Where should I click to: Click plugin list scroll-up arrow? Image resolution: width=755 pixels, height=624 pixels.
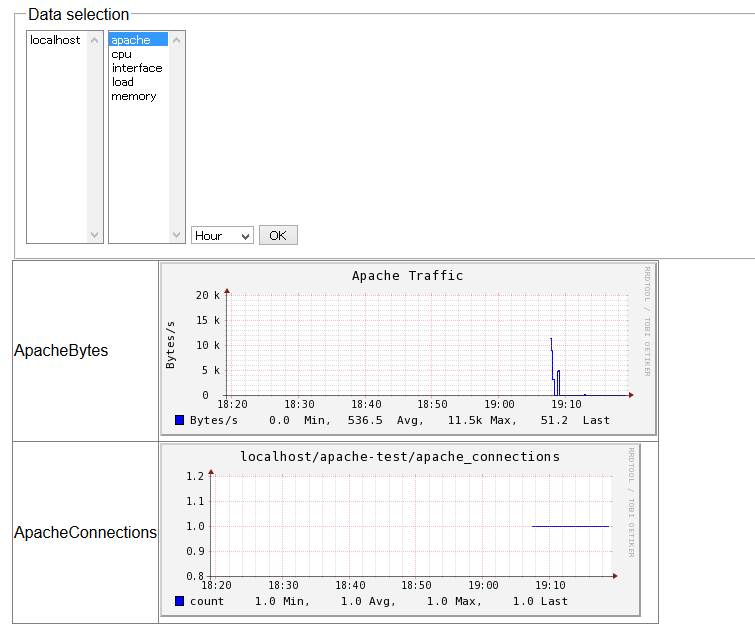(x=176, y=40)
